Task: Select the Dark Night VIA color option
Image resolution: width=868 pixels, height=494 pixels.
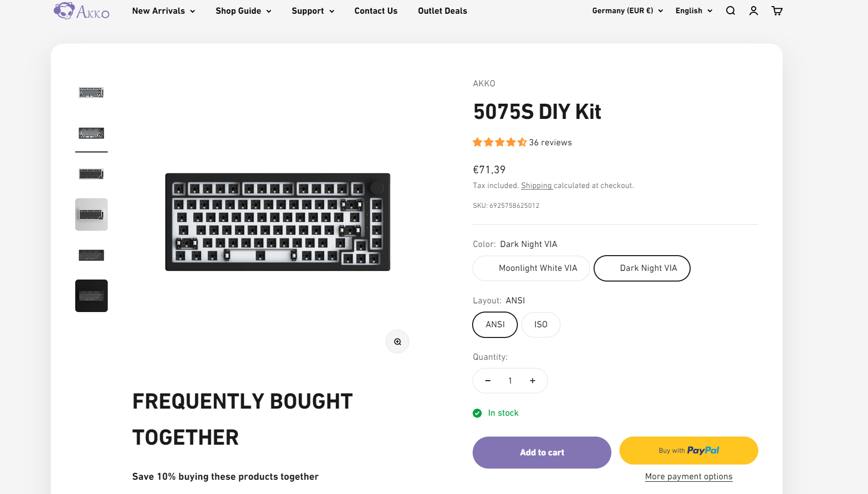Action: click(x=642, y=268)
